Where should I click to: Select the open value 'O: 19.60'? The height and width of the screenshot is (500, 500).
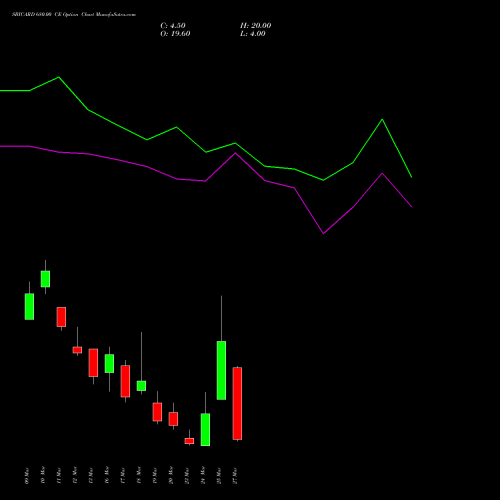point(175,34)
